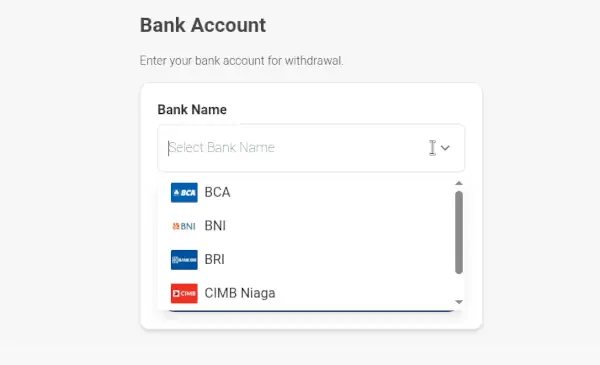Click the Bank Name label
Screen dimensions: 600x365
click(192, 110)
